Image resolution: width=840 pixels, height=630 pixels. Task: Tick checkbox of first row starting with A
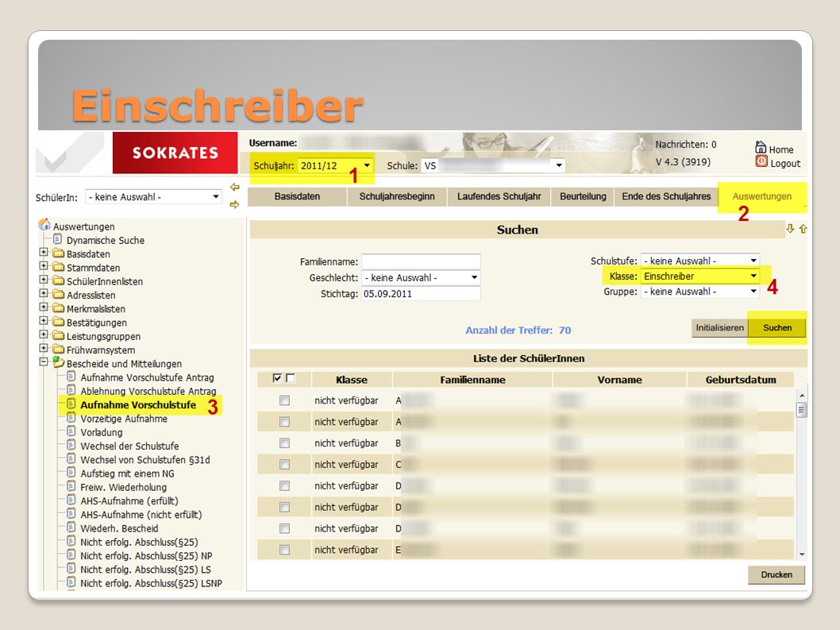[x=284, y=400]
